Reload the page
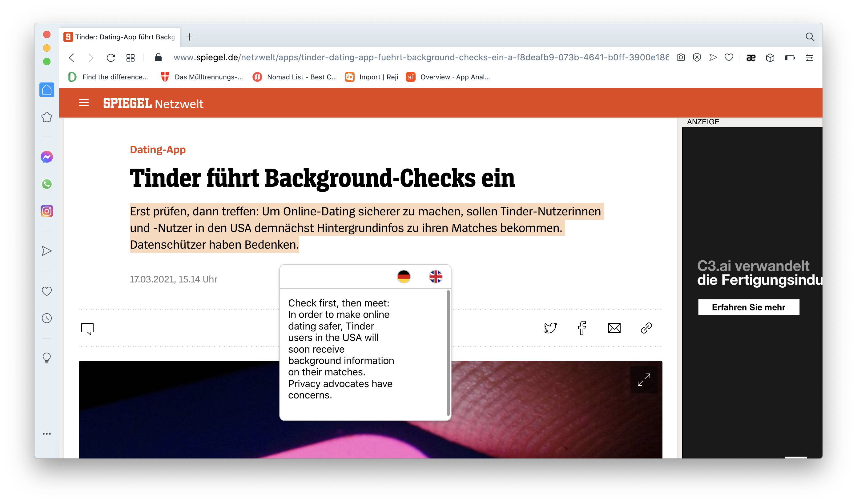 pyautogui.click(x=111, y=58)
